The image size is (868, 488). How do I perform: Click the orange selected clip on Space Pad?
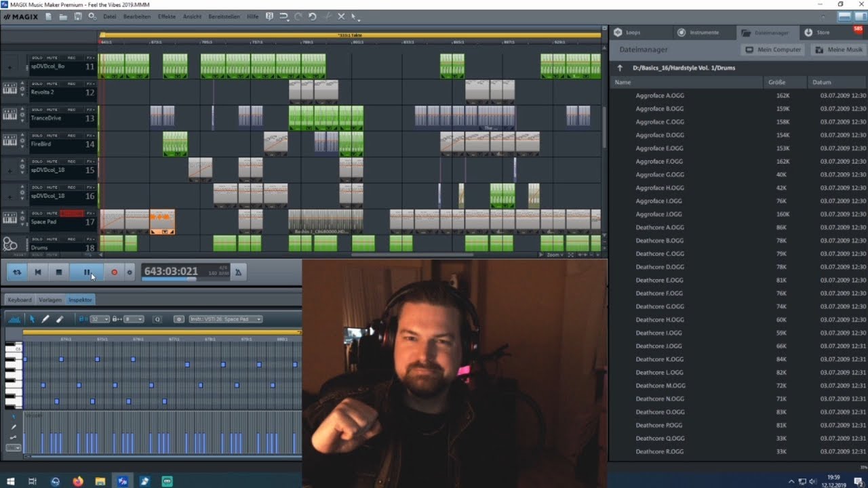coord(162,222)
